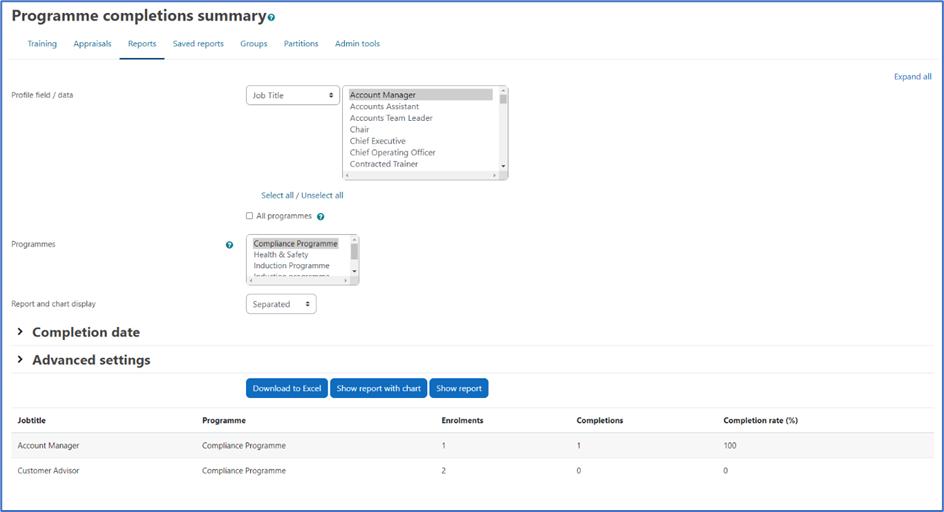Click the Enrolments column header

point(462,420)
